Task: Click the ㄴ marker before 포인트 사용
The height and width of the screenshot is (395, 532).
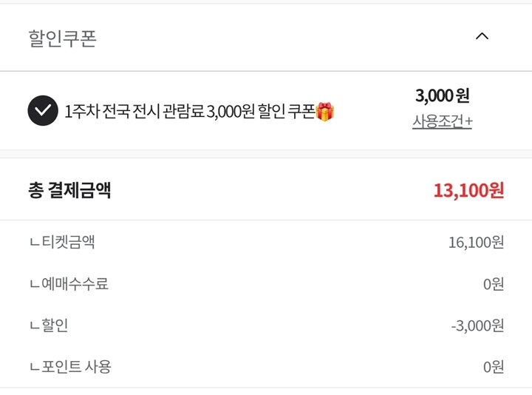Action: (34, 367)
